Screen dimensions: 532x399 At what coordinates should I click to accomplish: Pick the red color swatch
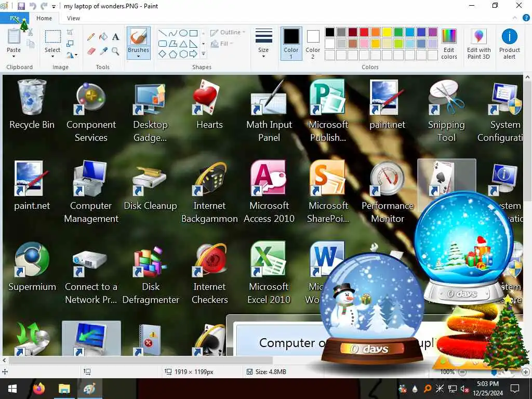(x=364, y=32)
